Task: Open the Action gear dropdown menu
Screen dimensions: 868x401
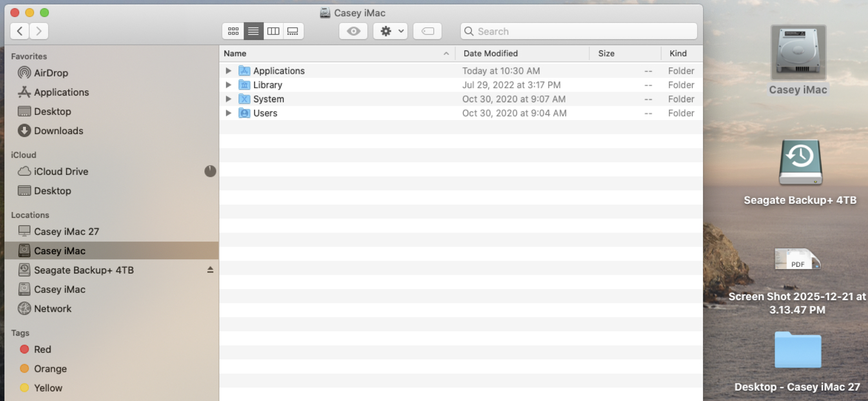Action: click(390, 31)
